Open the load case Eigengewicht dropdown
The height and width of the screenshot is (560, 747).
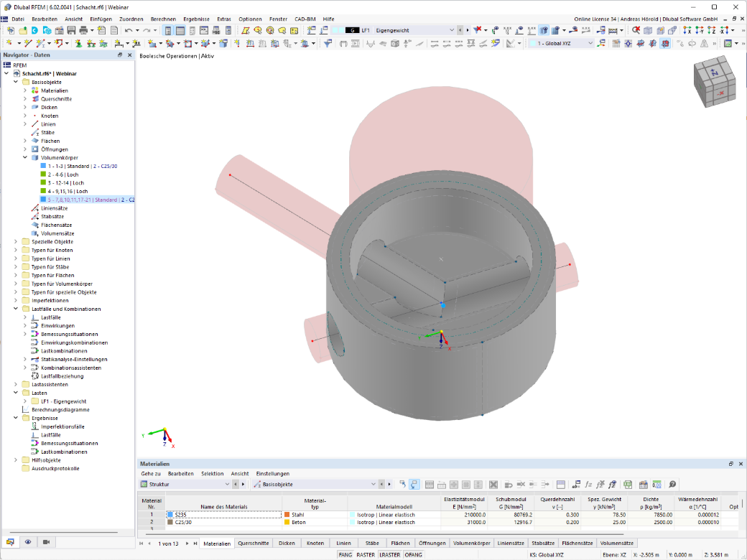point(452,30)
